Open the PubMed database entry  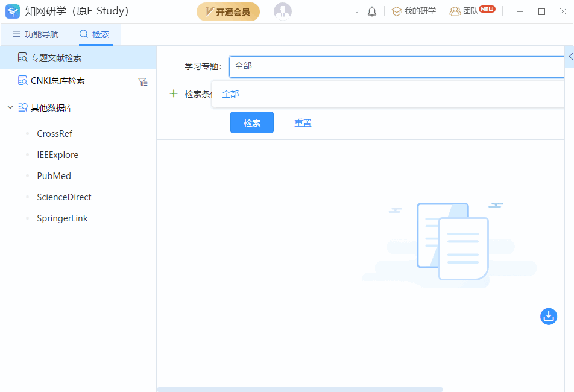(x=52, y=175)
